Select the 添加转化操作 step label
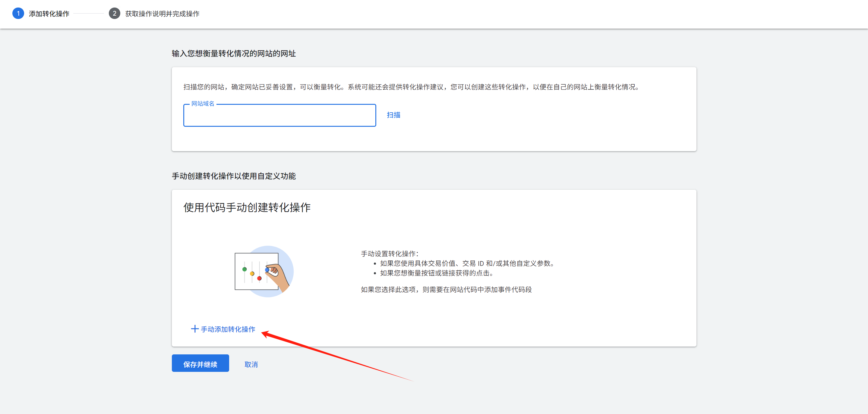 [x=49, y=14]
